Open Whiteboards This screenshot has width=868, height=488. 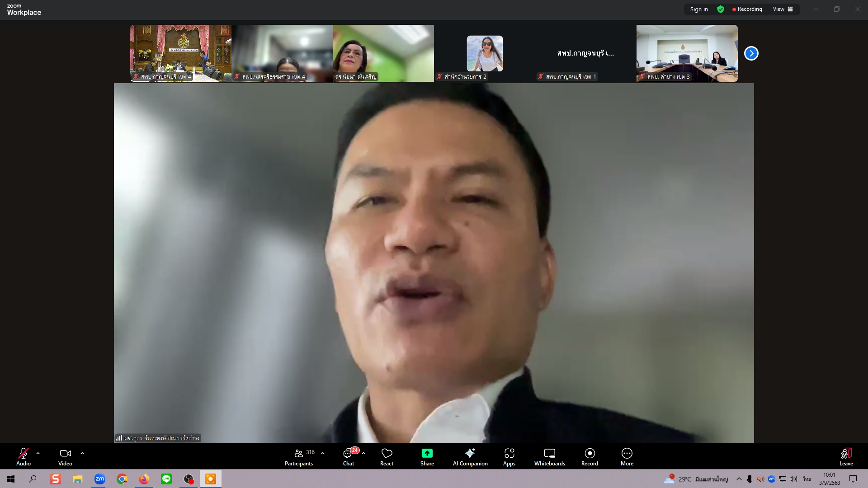pyautogui.click(x=549, y=455)
